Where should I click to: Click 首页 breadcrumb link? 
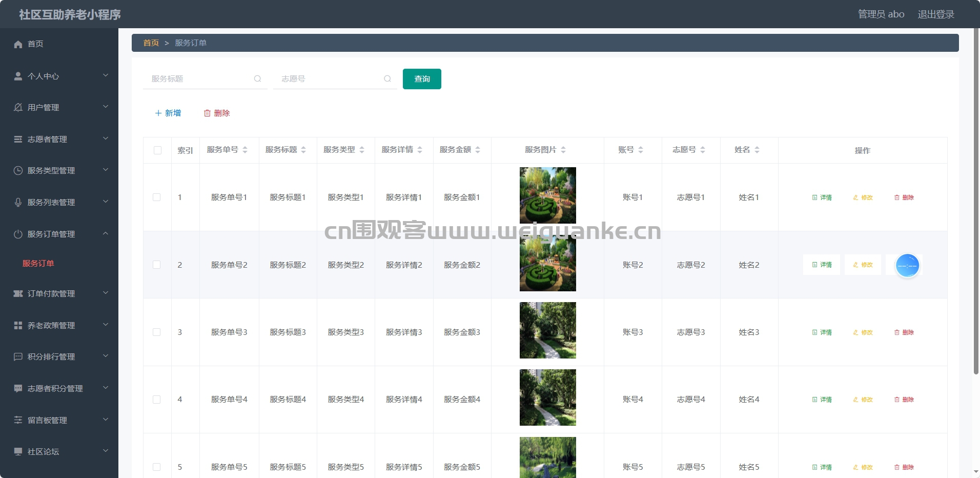pyautogui.click(x=151, y=43)
